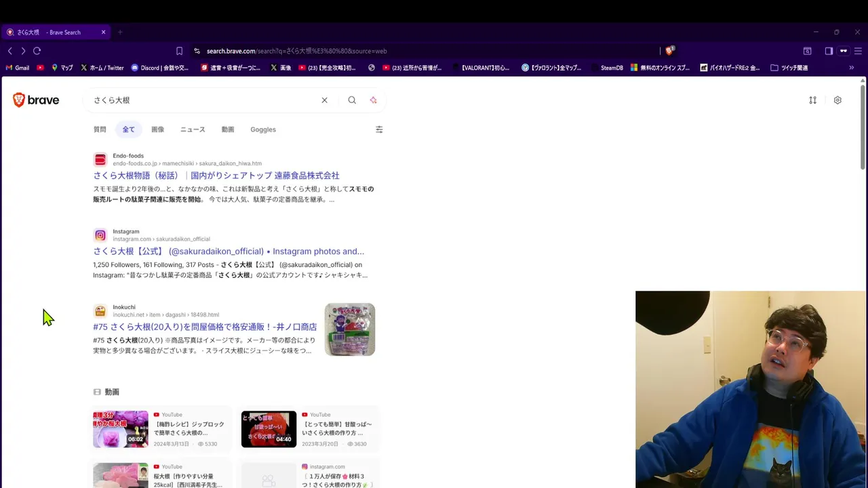Select the 全て results tab
The image size is (868, 488).
point(128,129)
